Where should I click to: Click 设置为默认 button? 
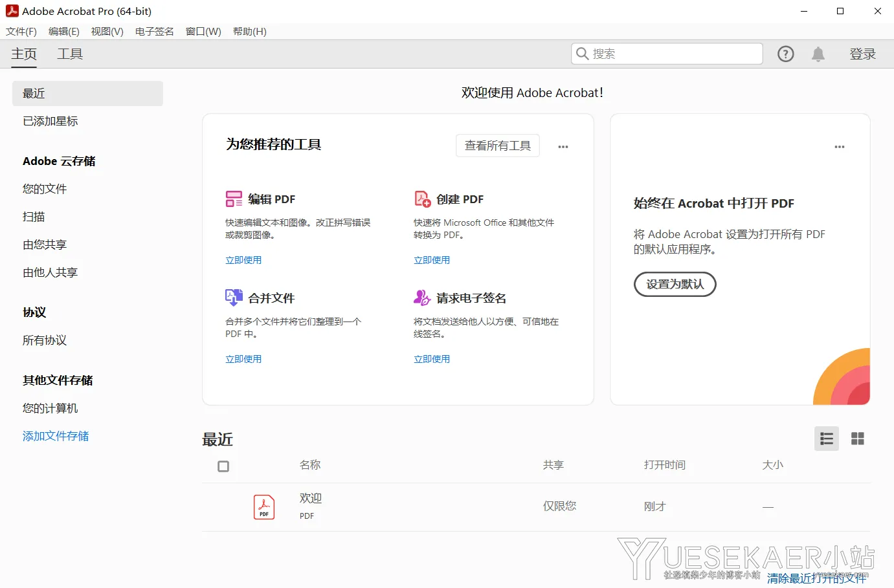pos(675,285)
